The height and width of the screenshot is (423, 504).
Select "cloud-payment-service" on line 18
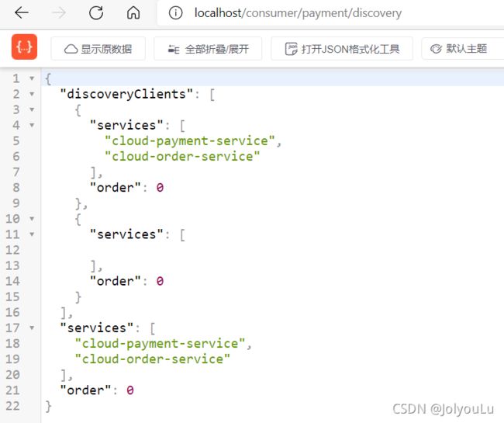coord(160,344)
